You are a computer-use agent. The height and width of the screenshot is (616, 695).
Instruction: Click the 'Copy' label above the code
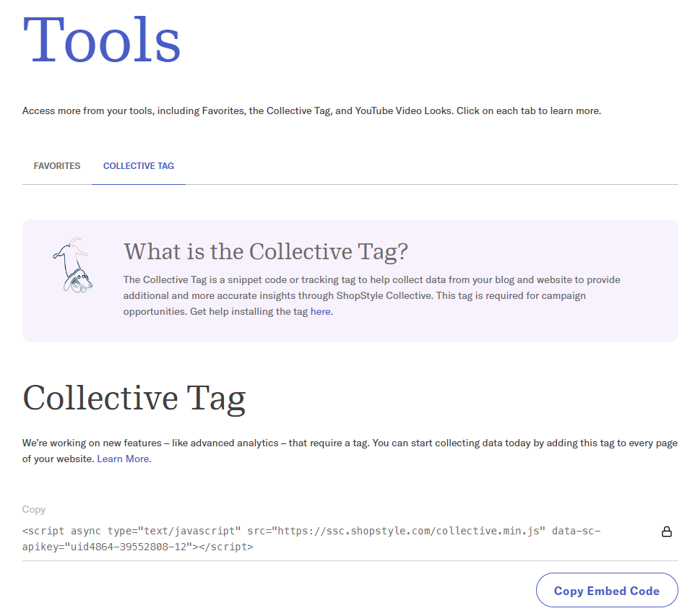34,510
